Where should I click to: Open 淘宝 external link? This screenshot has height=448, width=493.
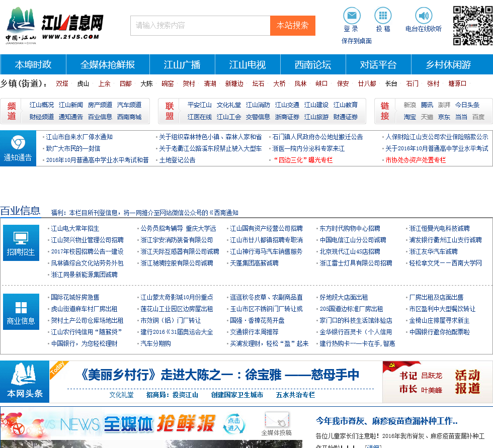point(409,117)
